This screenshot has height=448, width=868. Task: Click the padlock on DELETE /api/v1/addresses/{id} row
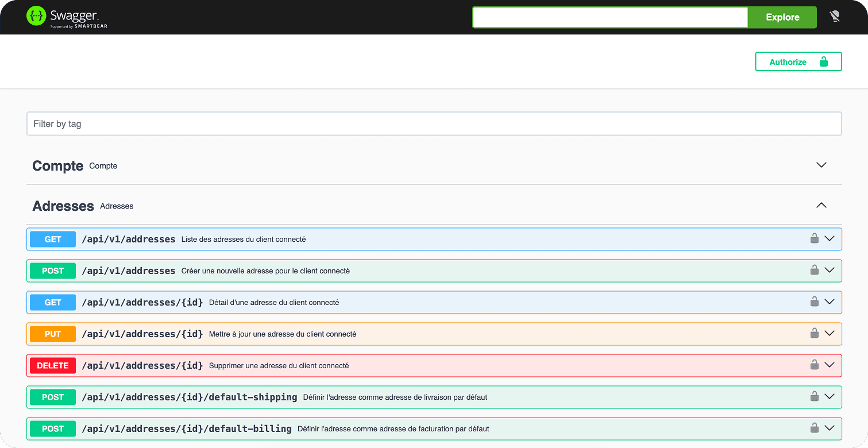(x=814, y=365)
